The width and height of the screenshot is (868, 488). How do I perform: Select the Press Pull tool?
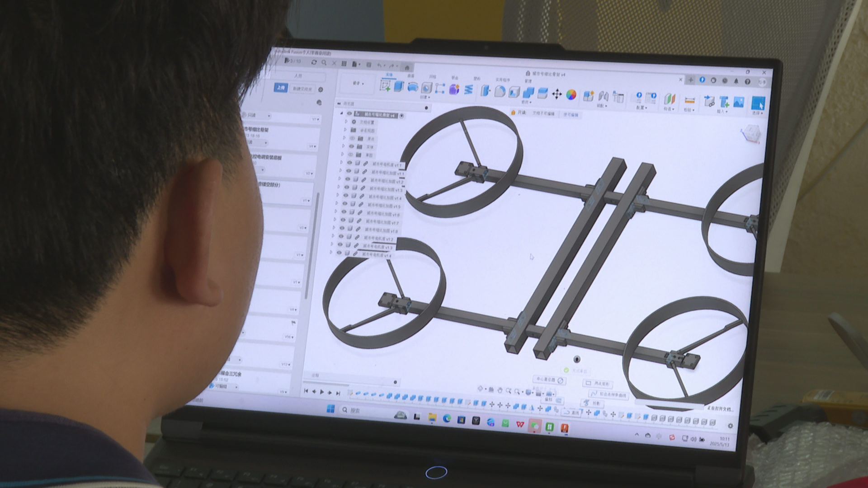pos(485,90)
